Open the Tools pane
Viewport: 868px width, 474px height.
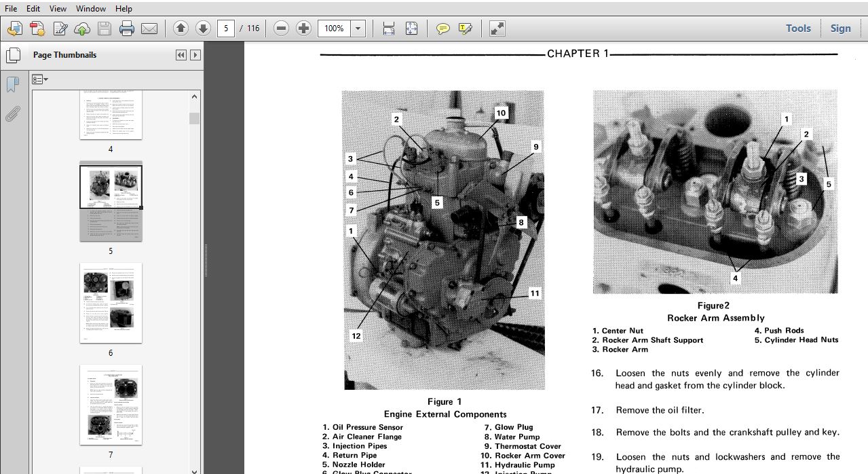click(x=798, y=29)
